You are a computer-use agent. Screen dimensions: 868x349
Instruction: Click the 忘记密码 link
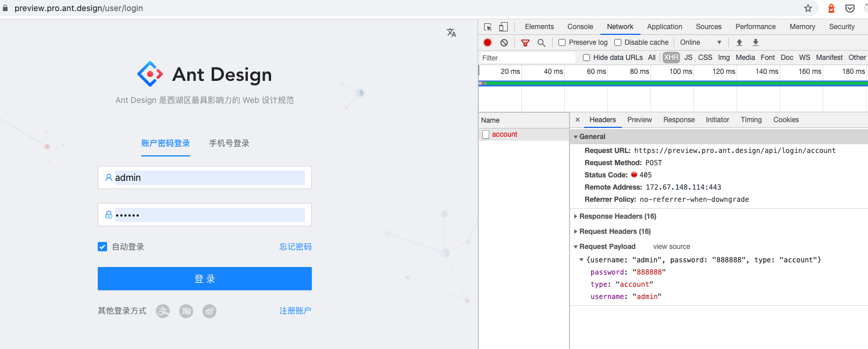tap(296, 247)
